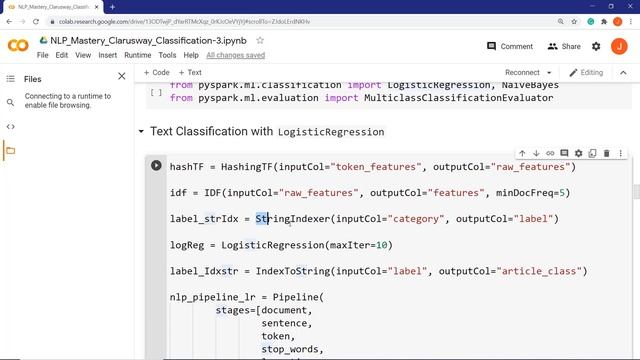Open more cell actions menu
The width and height of the screenshot is (640, 360).
click(620, 153)
